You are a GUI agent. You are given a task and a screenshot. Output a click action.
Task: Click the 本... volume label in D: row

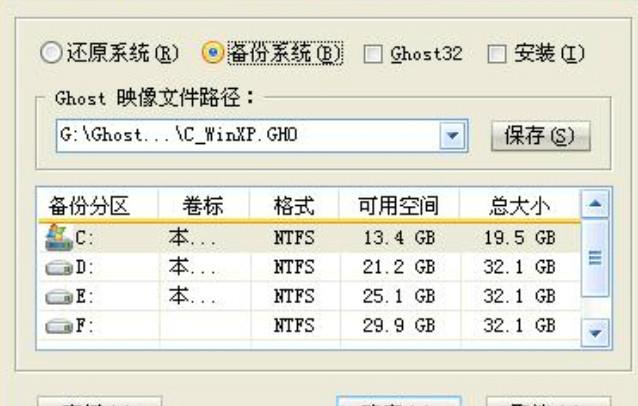tap(192, 267)
